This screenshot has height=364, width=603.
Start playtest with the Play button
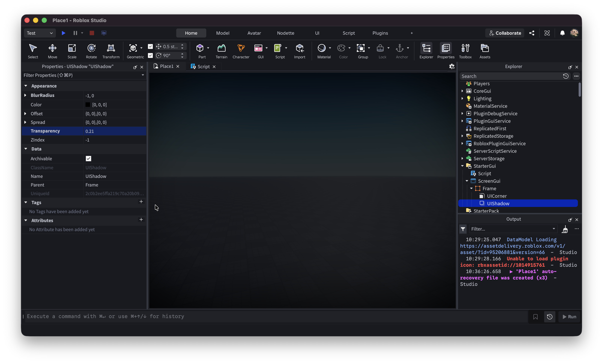tap(63, 33)
